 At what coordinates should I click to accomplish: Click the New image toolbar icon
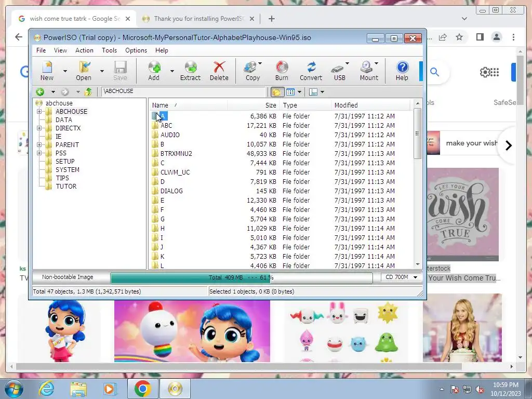47,71
